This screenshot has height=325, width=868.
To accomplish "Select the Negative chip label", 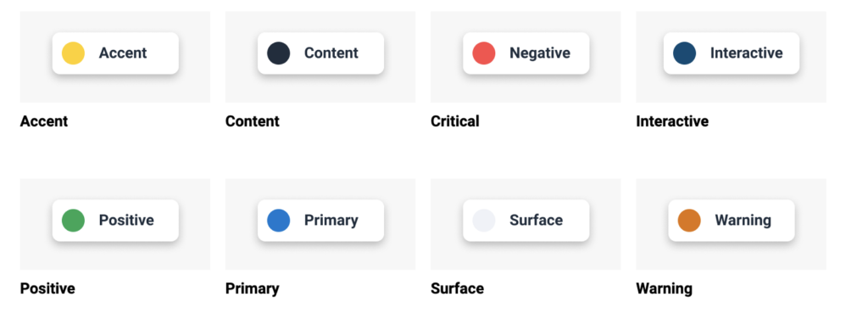I will tap(540, 53).
